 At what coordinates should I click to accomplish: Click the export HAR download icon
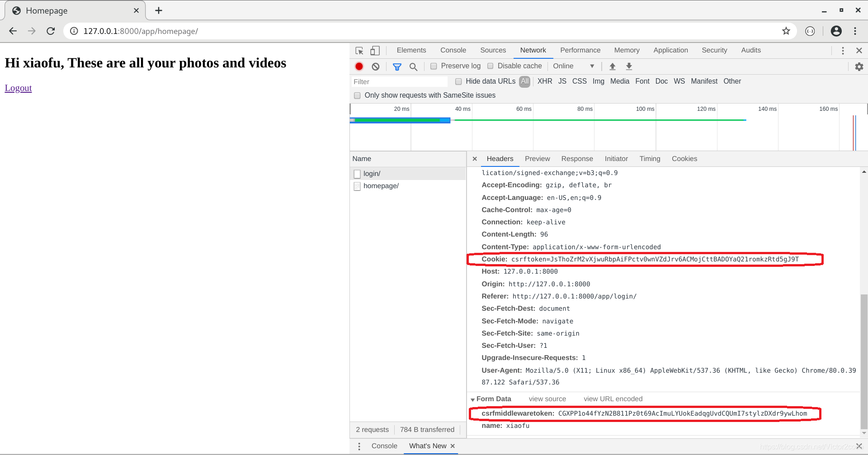coord(629,66)
